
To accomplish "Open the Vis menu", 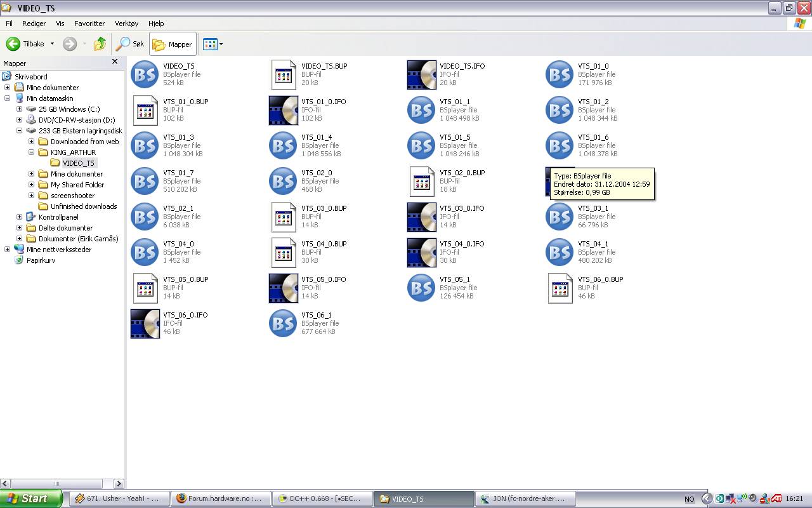I will 60,23.
